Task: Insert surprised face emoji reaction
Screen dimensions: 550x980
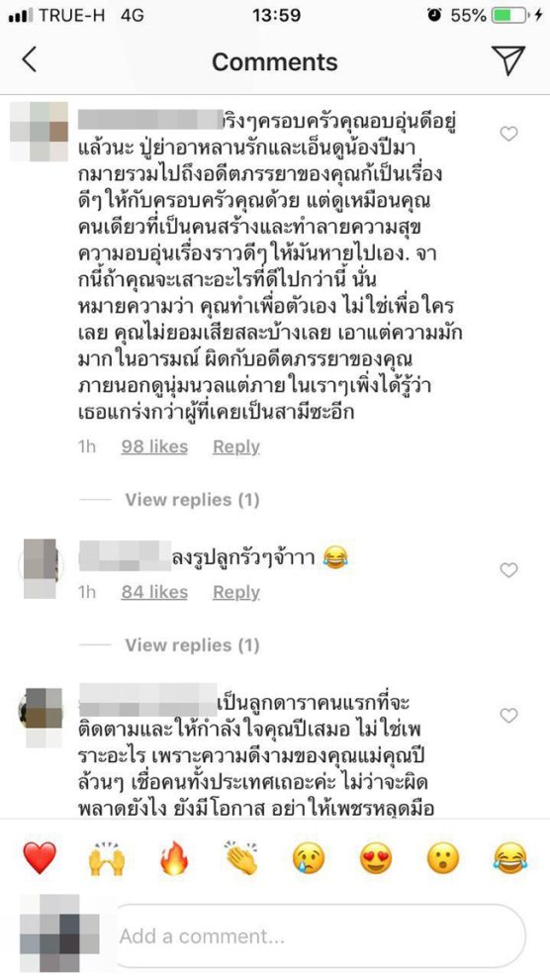Action: point(442,858)
